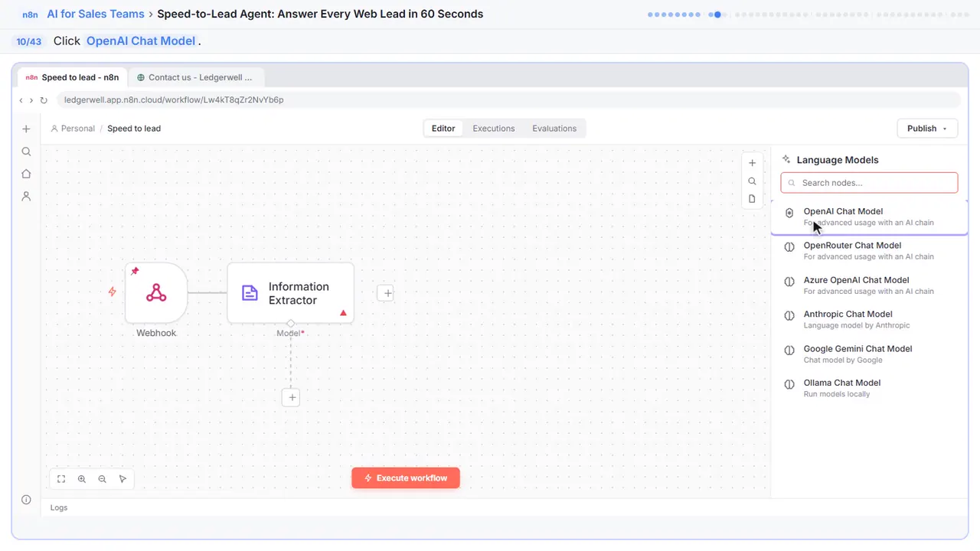This screenshot has height=551, width=980.
Task: Go to the Personal breadcrumb
Action: pyautogui.click(x=73, y=129)
